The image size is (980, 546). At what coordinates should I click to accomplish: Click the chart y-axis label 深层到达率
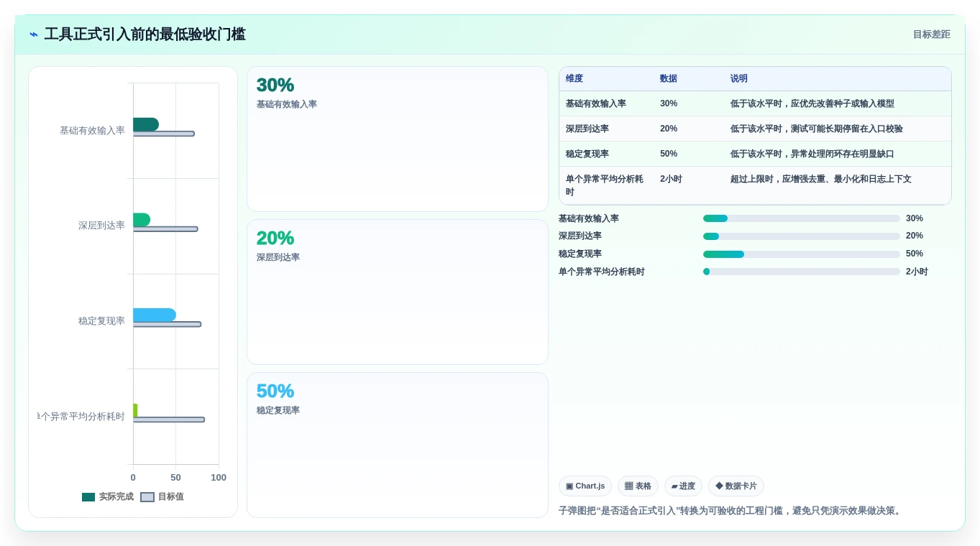click(101, 226)
